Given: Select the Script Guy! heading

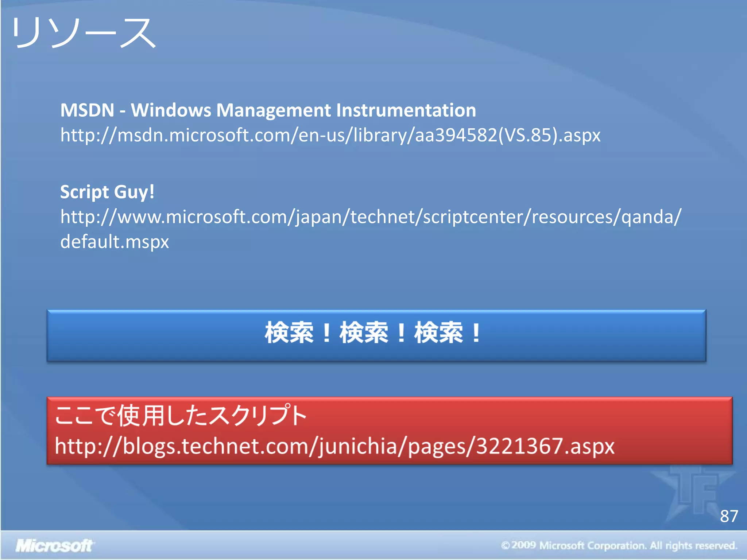Looking at the screenshot, I should [107, 192].
